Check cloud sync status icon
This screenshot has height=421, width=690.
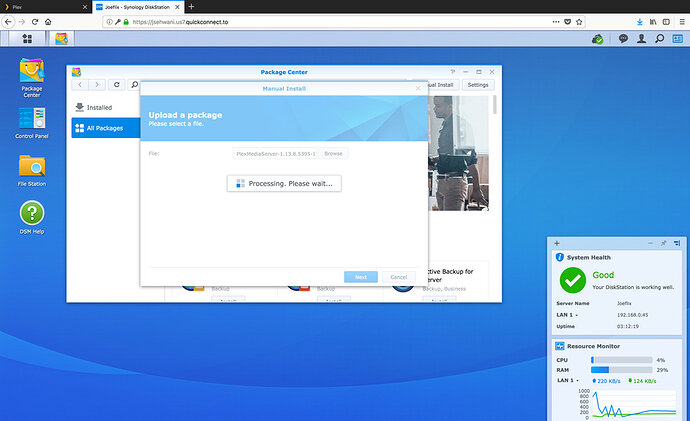tap(598, 39)
